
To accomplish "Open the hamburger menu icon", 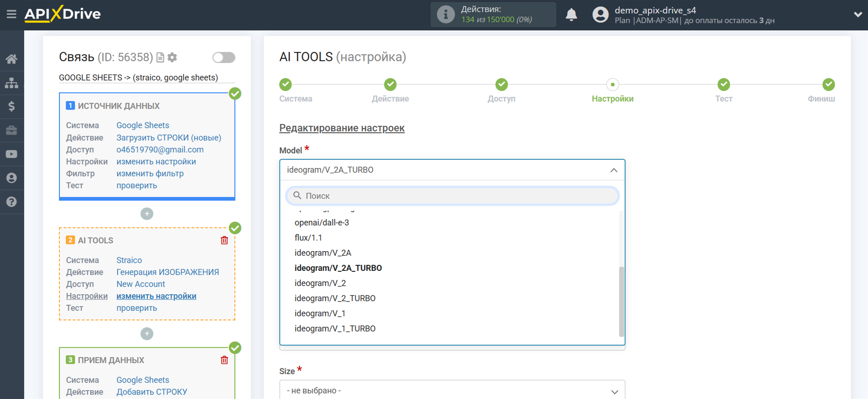I will pos(11,14).
